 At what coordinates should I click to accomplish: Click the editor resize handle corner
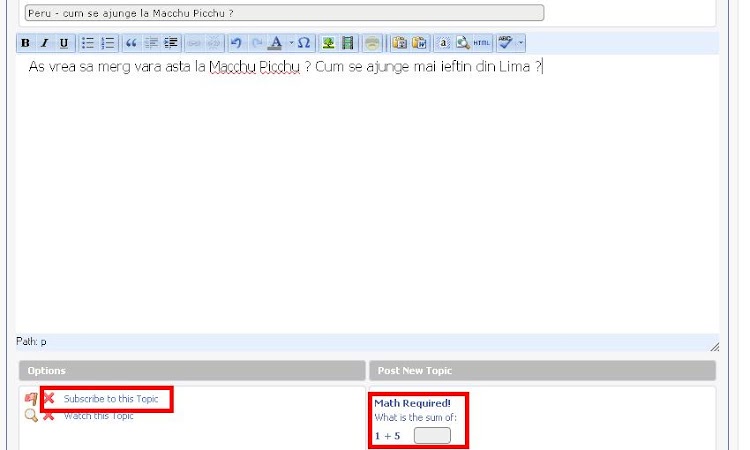point(714,347)
